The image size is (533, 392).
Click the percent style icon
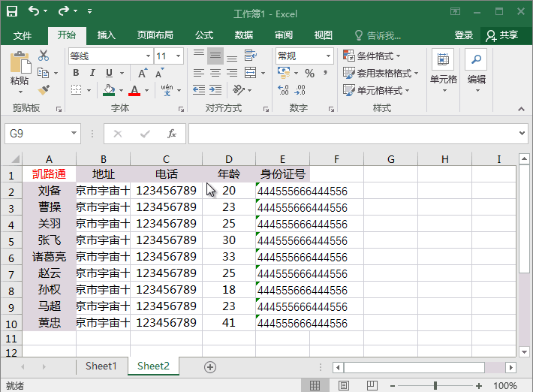(x=309, y=73)
